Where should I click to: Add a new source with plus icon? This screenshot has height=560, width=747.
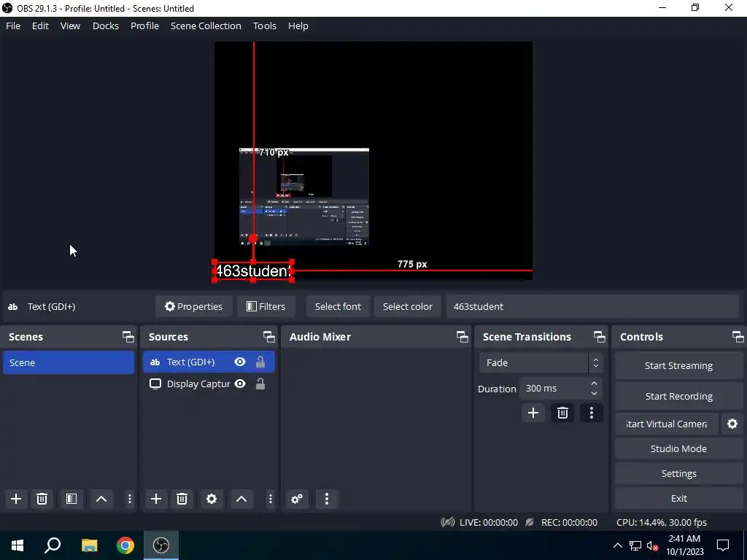156,499
